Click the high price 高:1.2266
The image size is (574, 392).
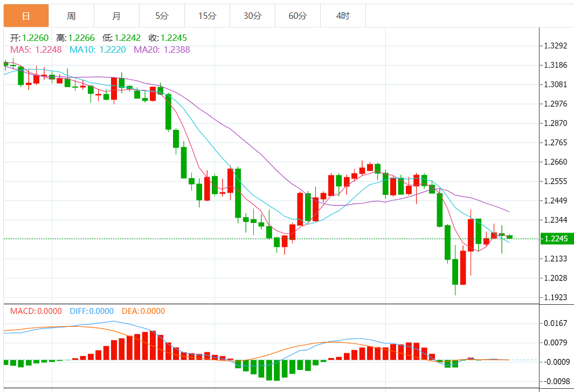(x=75, y=38)
